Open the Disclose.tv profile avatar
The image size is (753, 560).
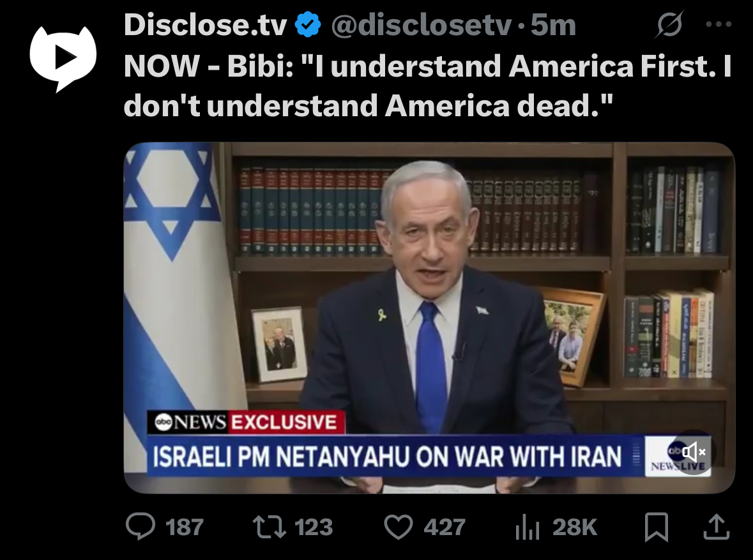point(63,58)
